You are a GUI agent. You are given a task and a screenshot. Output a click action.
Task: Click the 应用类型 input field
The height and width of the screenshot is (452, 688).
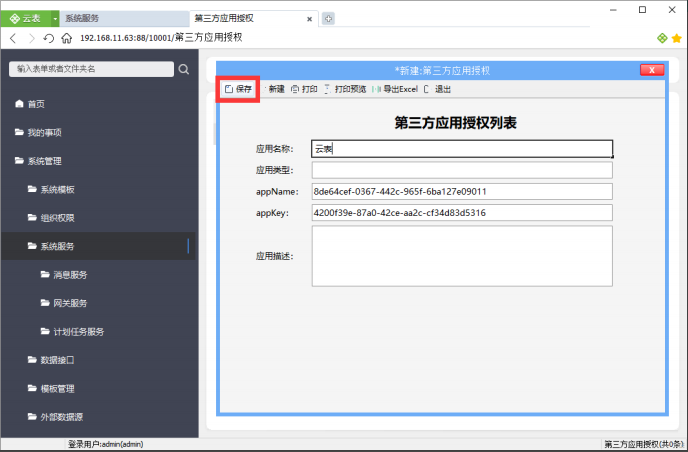462,170
